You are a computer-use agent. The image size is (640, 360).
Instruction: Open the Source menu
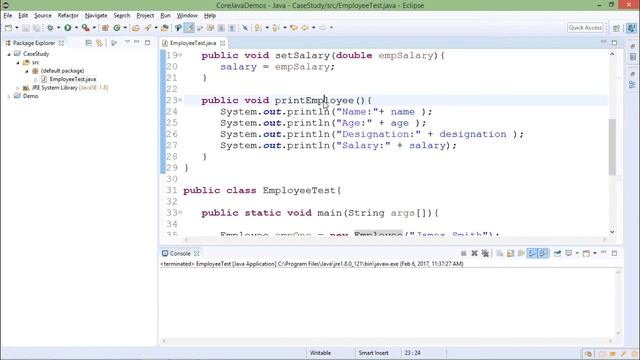click(x=42, y=16)
